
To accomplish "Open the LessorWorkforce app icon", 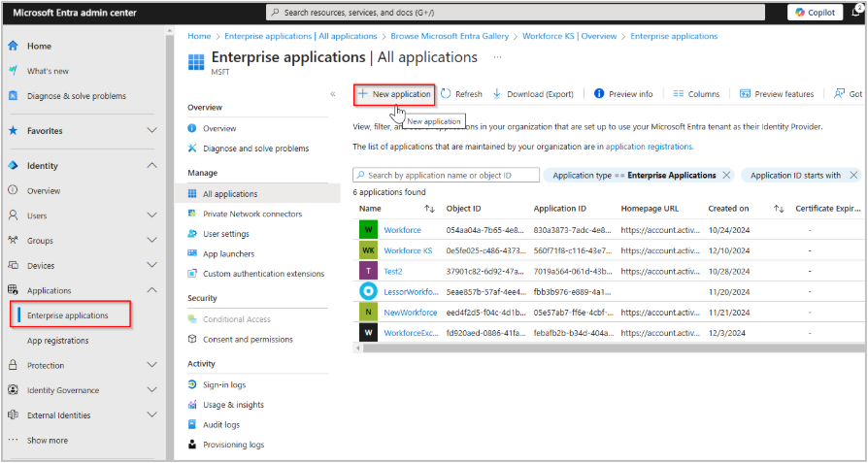I will pyautogui.click(x=368, y=291).
